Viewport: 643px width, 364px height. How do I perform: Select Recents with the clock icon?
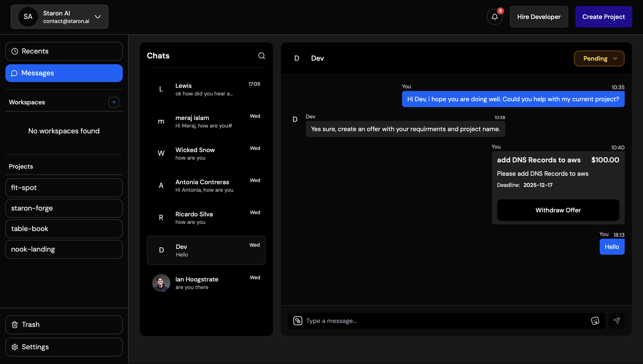(x=15, y=51)
